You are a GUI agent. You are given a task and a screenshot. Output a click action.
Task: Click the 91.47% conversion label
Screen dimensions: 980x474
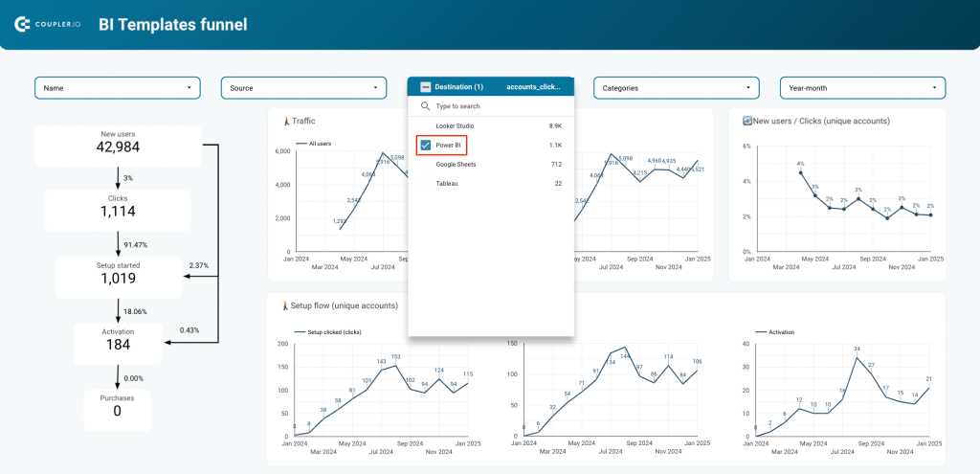click(135, 244)
